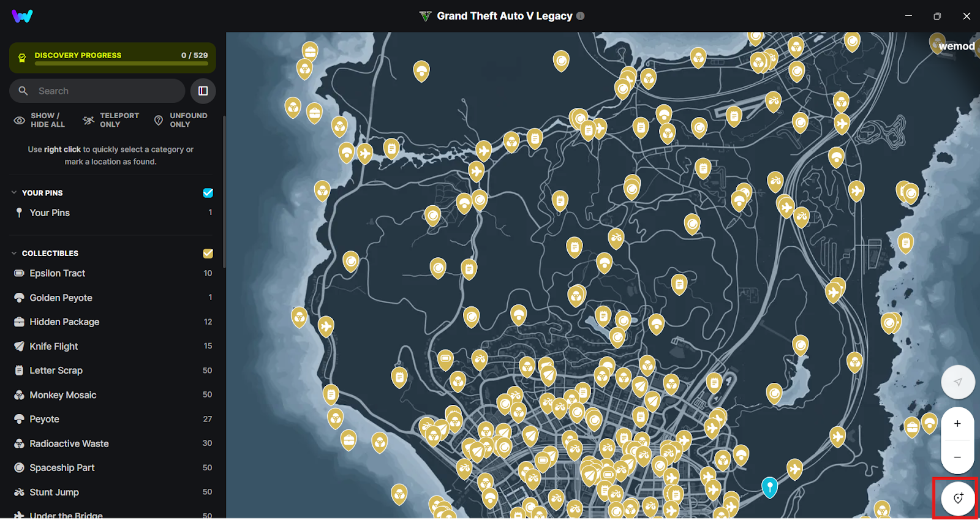The height and width of the screenshot is (520, 980).
Task: Collapse the sidebar panel icon beside Search
Action: [203, 91]
